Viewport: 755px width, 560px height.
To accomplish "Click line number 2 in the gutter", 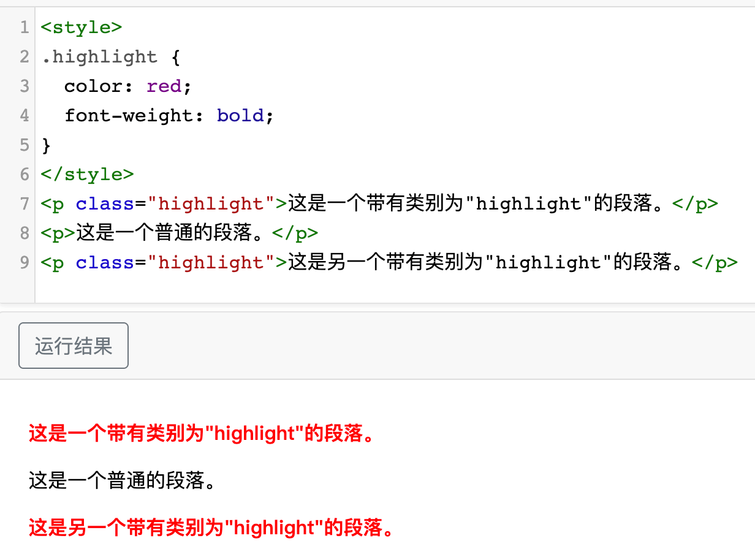I will [x=25, y=57].
